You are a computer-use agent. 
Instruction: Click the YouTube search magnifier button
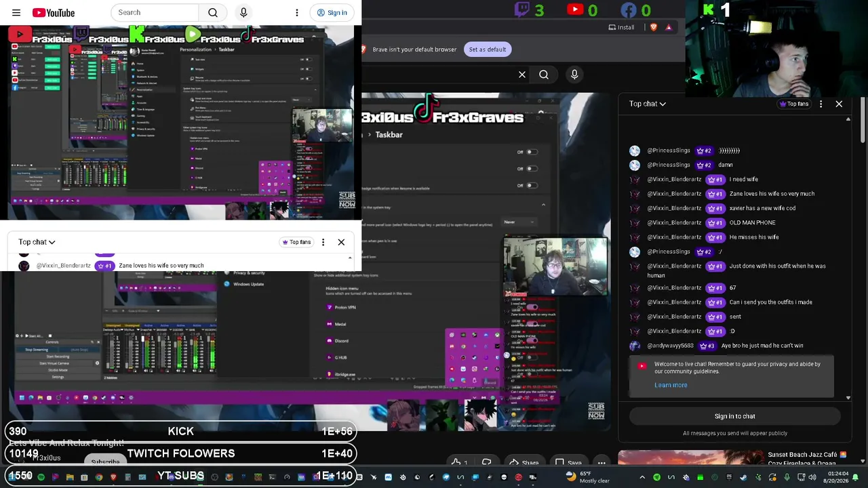pyautogui.click(x=213, y=12)
